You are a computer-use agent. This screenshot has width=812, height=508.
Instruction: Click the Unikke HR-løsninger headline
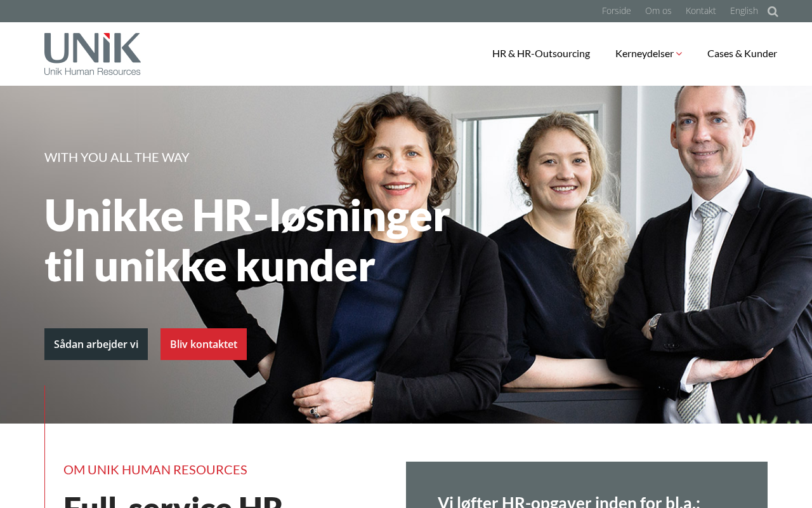(x=247, y=240)
